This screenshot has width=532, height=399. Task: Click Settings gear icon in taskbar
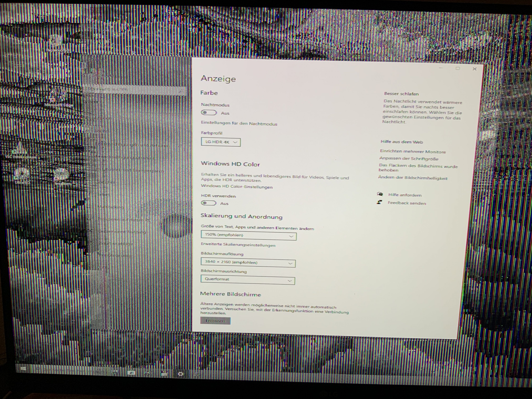pyautogui.click(x=180, y=374)
